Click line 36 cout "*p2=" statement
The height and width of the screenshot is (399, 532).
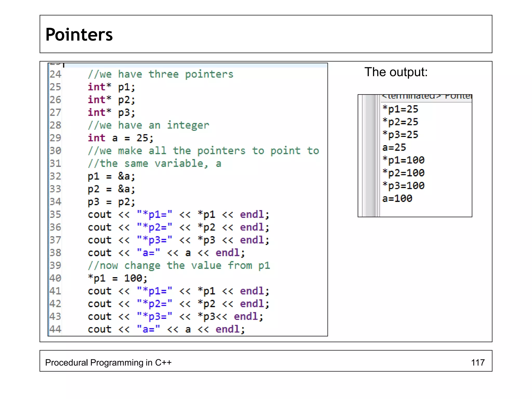(179, 227)
